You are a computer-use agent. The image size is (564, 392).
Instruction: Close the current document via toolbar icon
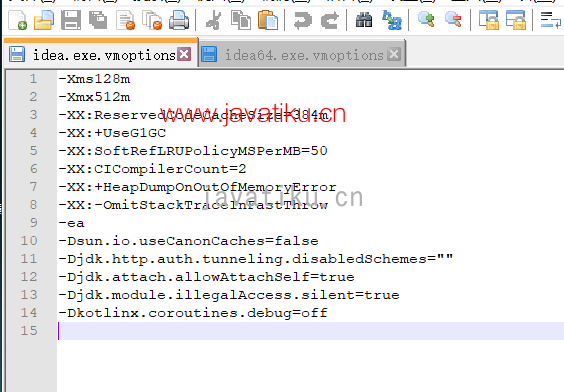click(125, 20)
